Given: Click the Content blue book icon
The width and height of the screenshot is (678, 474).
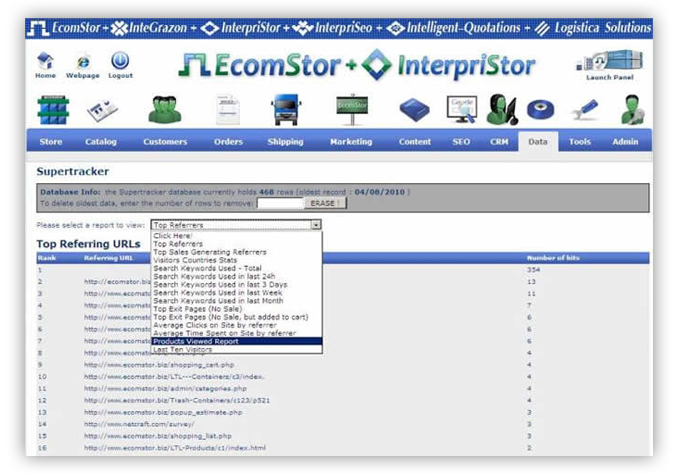Looking at the screenshot, I should [414, 109].
